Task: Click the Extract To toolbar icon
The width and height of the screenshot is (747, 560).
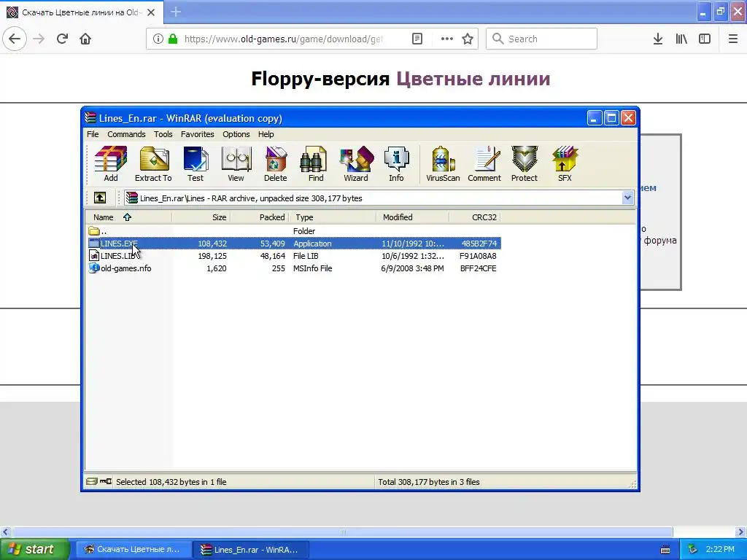Action: [x=153, y=164]
